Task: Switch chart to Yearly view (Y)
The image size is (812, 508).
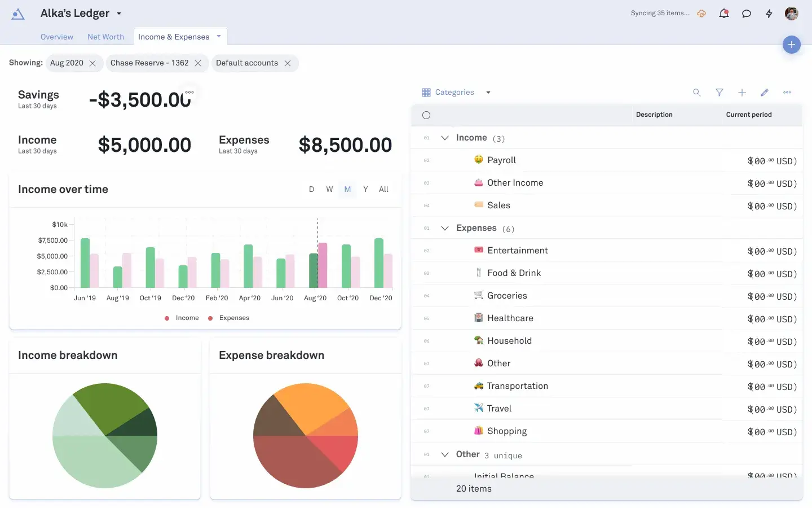Action: coord(365,190)
